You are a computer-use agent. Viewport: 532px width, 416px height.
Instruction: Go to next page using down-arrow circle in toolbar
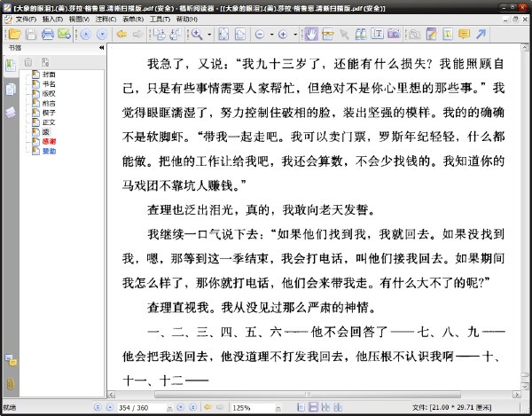pyautogui.click(x=102, y=35)
